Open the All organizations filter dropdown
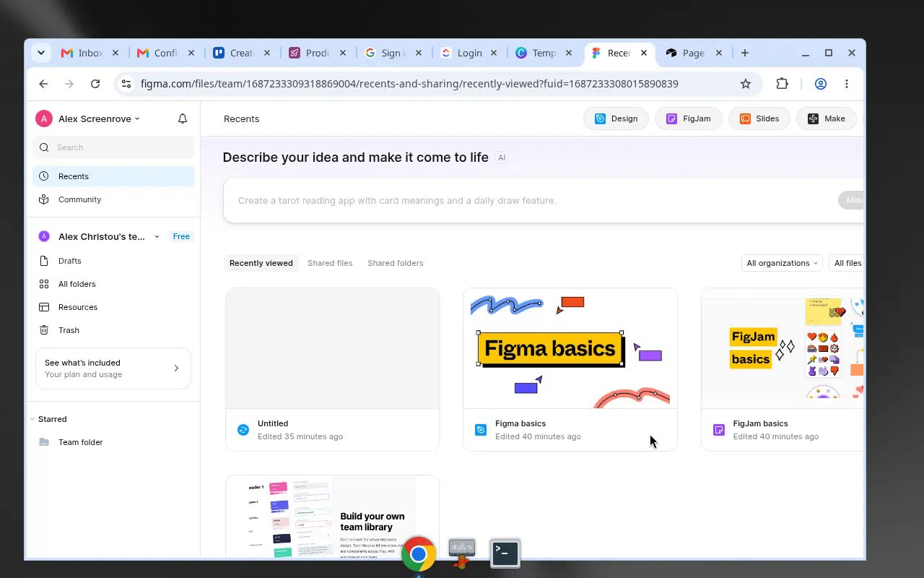 coord(782,263)
